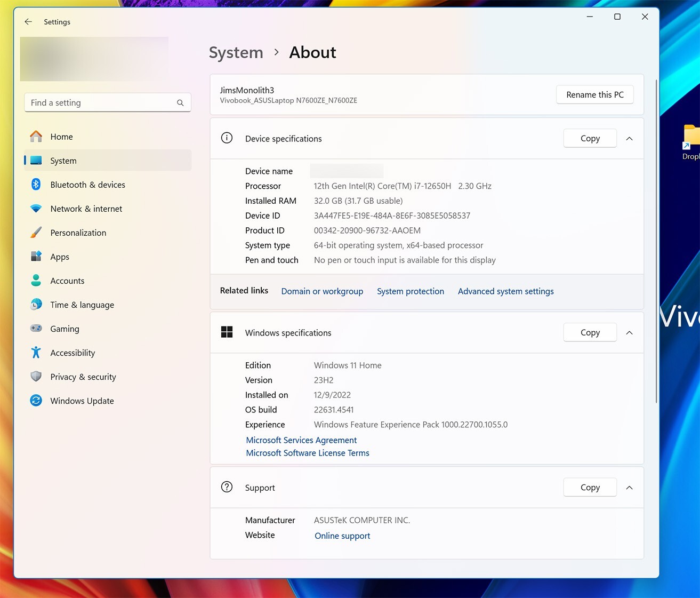This screenshot has width=700, height=598.
Task: Copy the Windows specifications
Action: pos(590,332)
